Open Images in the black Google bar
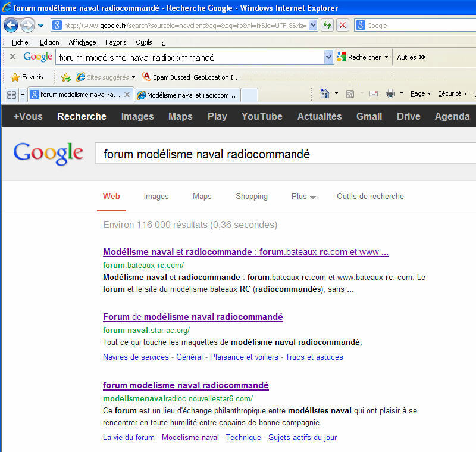Image resolution: width=476 pixels, height=452 pixels. click(x=137, y=116)
